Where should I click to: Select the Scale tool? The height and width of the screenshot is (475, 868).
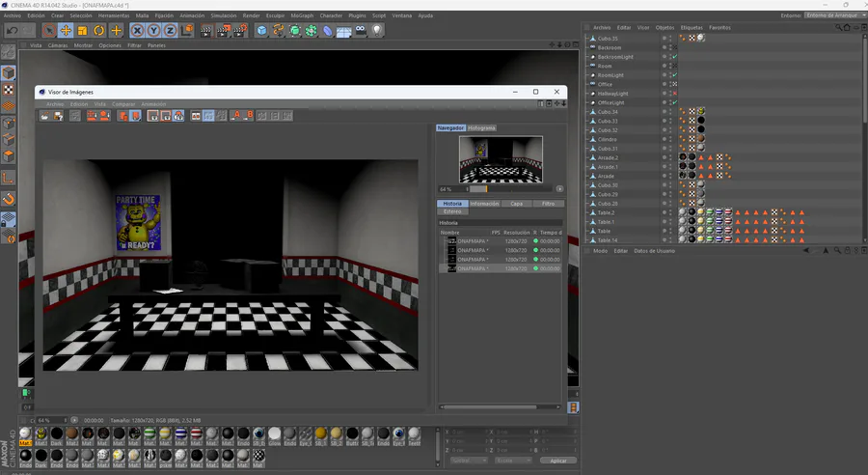pyautogui.click(x=83, y=31)
